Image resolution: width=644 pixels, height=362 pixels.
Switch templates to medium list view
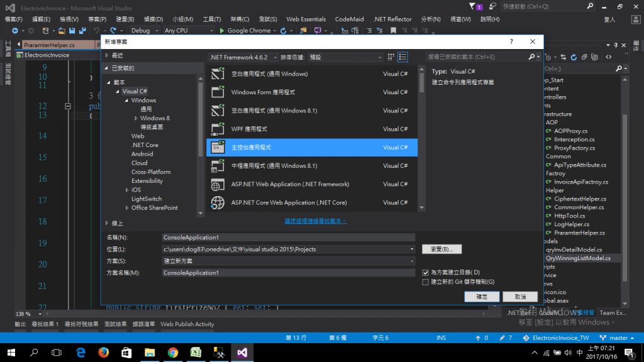click(402, 57)
